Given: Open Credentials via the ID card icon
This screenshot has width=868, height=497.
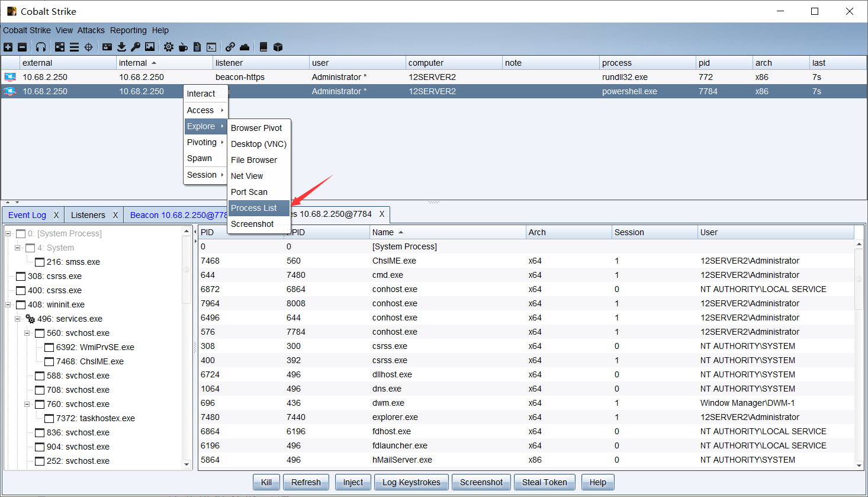Looking at the screenshot, I should tap(107, 47).
